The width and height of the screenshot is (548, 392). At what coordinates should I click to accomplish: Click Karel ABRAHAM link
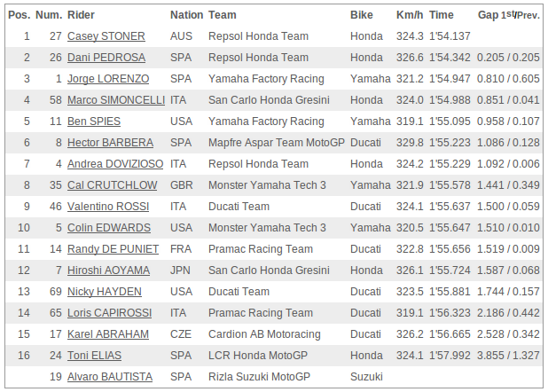click(107, 334)
